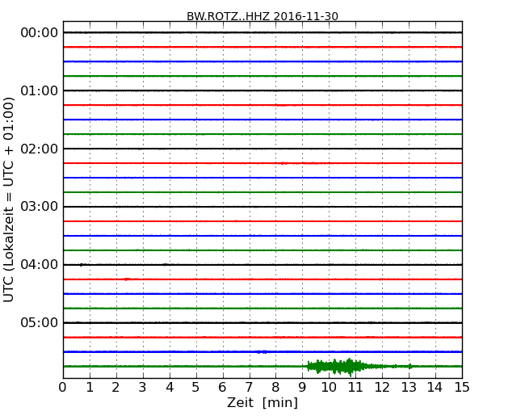Select the x-axis tick label 14
525x420 pixels.
(x=435, y=388)
